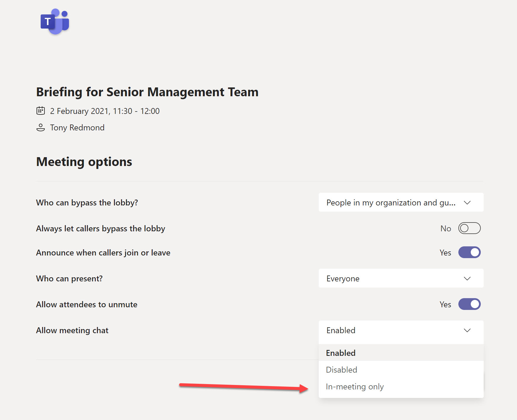Click the Microsoft Teams logo
The image size is (517, 420).
pyautogui.click(x=55, y=21)
